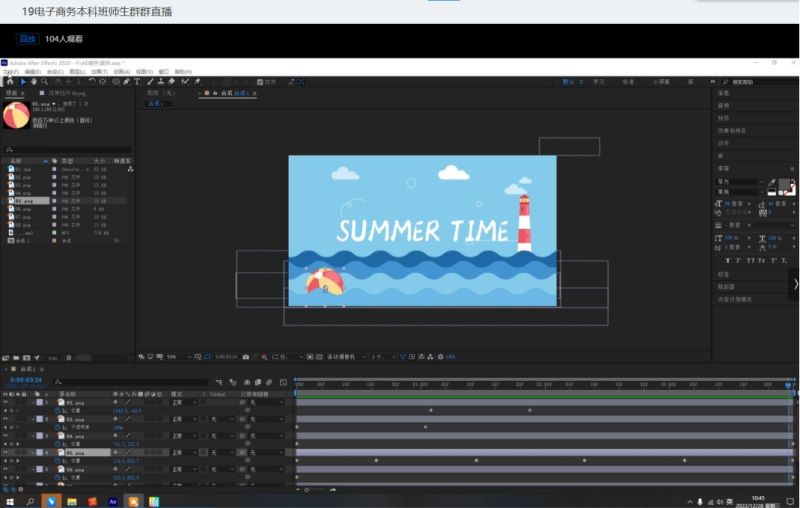Open the blending mode dropdown for layer 1
The height and width of the screenshot is (508, 800).
pyautogui.click(x=183, y=401)
